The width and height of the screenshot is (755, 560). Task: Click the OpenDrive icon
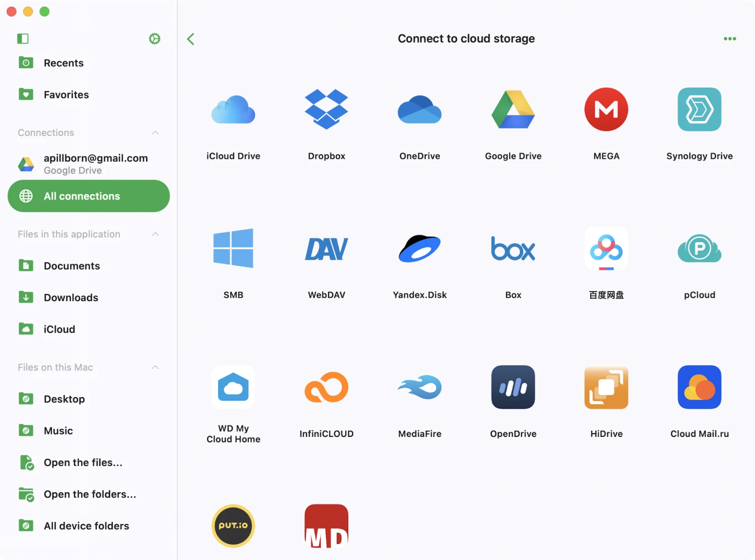(x=513, y=387)
